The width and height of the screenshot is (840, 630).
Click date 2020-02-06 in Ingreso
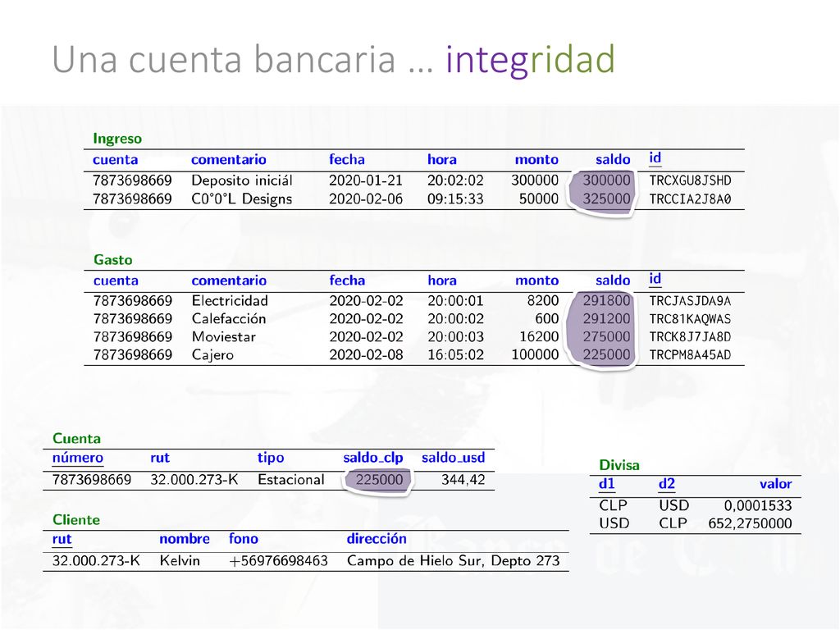pyautogui.click(x=366, y=199)
